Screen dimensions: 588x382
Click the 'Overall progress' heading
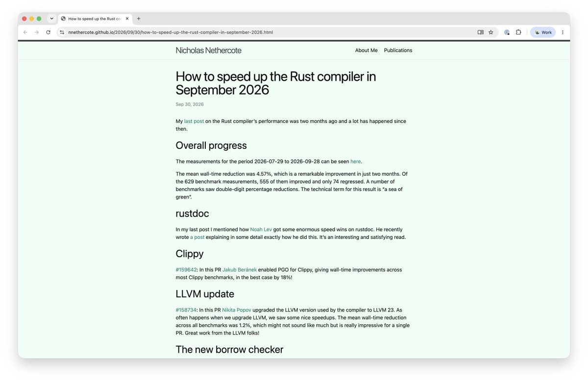click(x=211, y=145)
